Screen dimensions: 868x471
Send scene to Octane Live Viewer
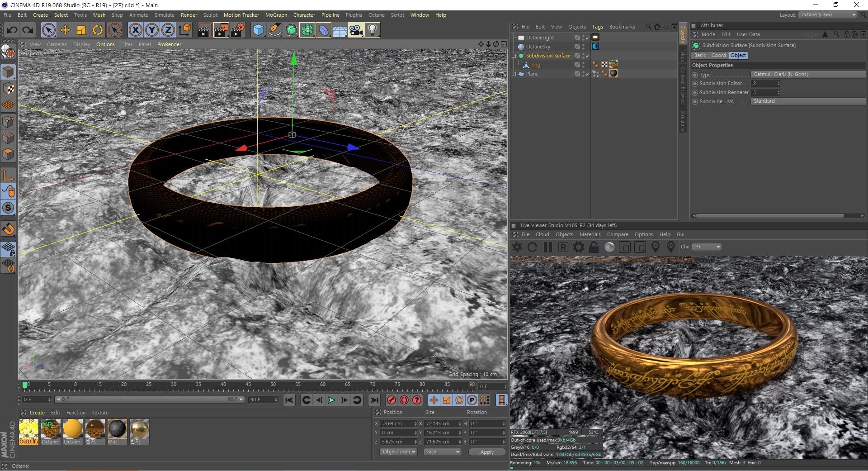(x=517, y=247)
